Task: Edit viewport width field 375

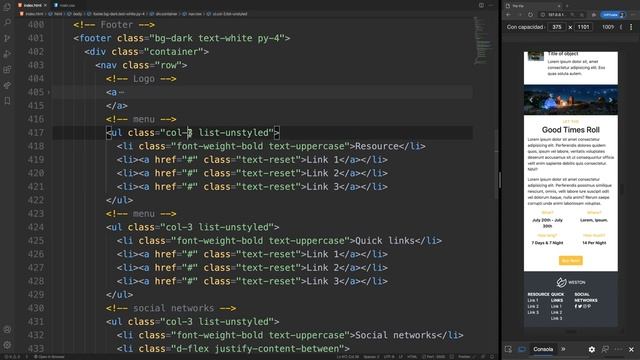Action: [557, 27]
